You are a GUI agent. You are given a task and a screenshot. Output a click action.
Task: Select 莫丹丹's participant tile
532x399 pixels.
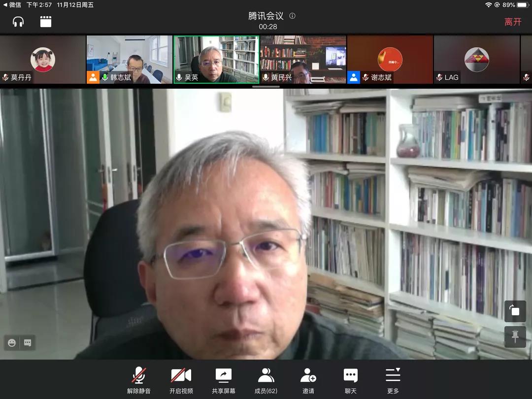tap(43, 60)
